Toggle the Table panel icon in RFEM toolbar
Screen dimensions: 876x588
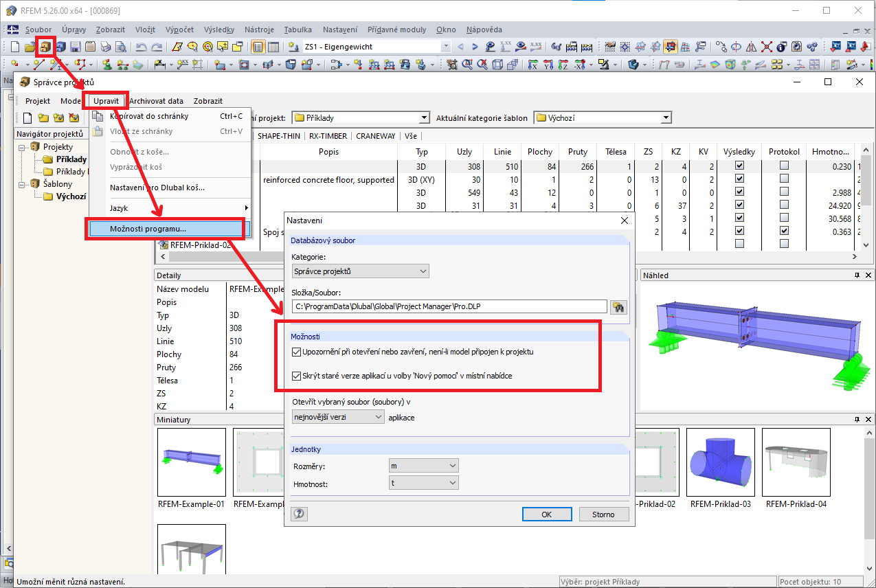click(x=273, y=47)
